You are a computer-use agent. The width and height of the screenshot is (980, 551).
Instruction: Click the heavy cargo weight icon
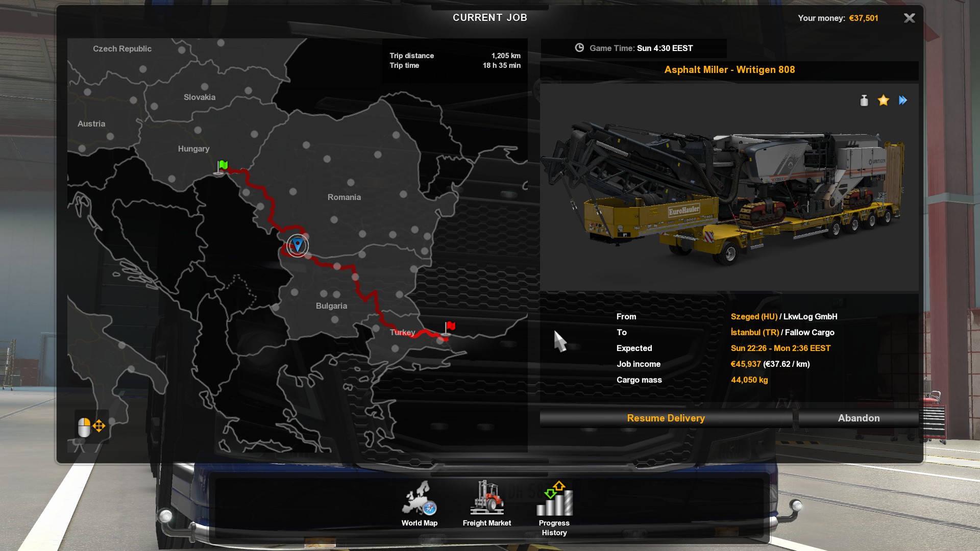coord(864,101)
